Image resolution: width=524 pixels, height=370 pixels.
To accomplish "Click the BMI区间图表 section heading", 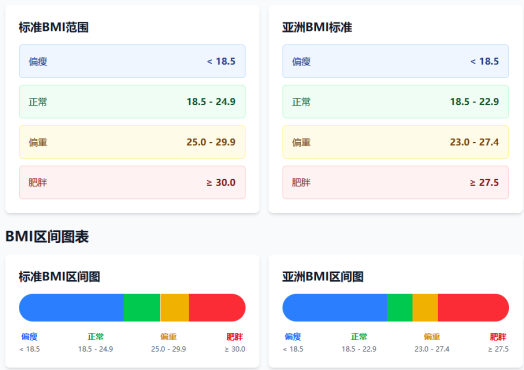I will click(x=47, y=237).
